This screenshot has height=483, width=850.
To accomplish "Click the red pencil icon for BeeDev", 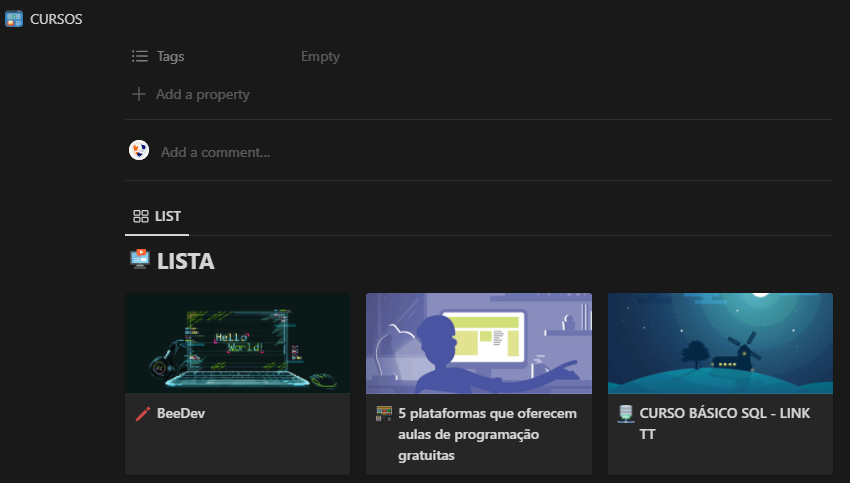I will point(143,414).
